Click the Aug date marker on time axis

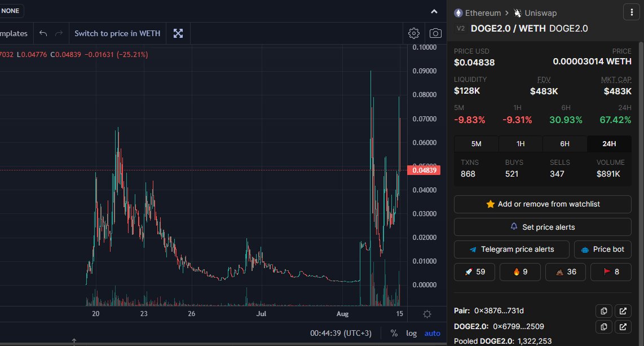342,314
